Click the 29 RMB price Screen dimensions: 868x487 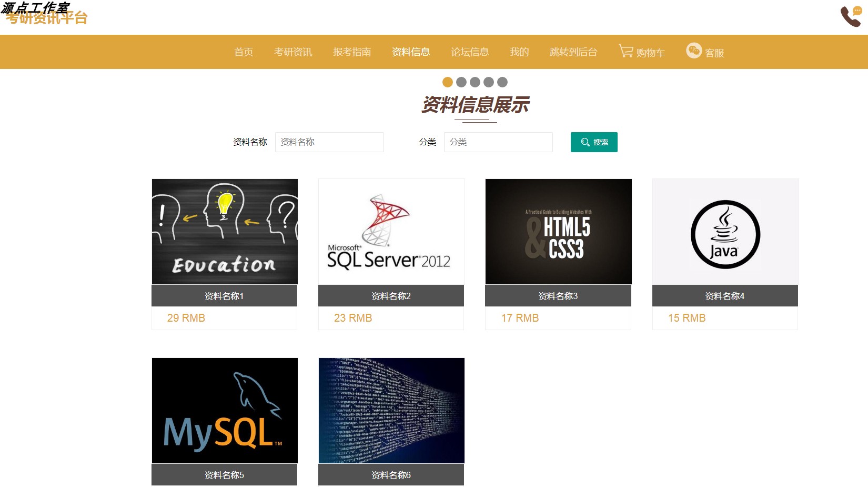coord(186,318)
